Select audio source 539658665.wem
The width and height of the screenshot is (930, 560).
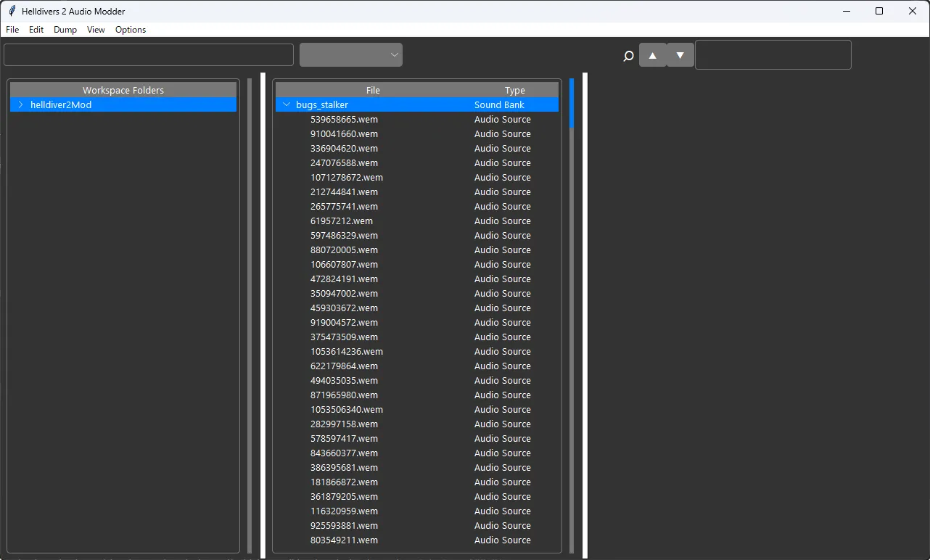(344, 119)
